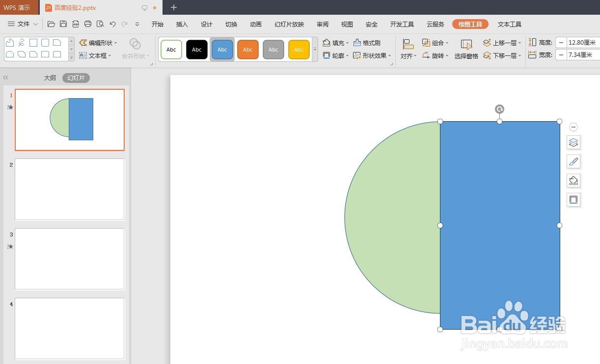
Task: Collapse the slide panel with double chevron
Action: [x=6, y=78]
